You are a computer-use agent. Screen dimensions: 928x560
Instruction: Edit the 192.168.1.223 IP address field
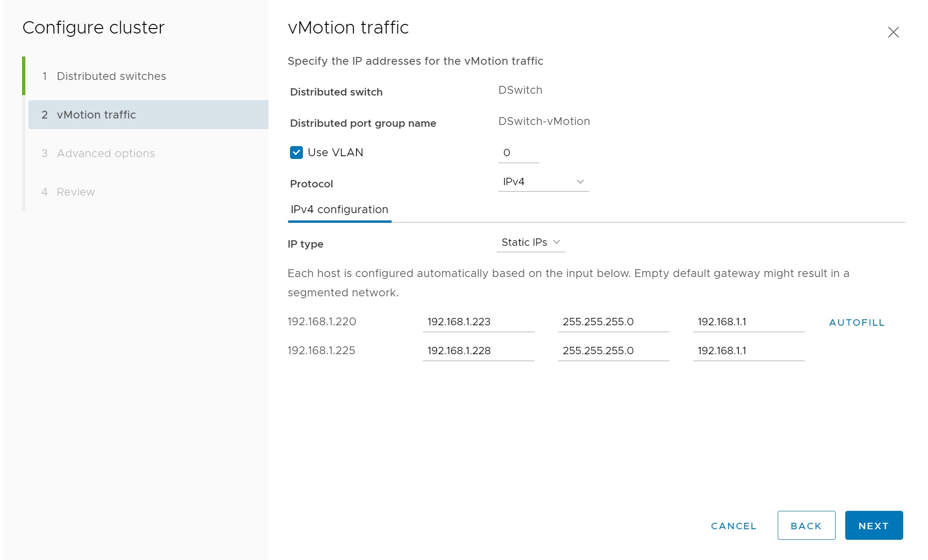[x=478, y=322]
